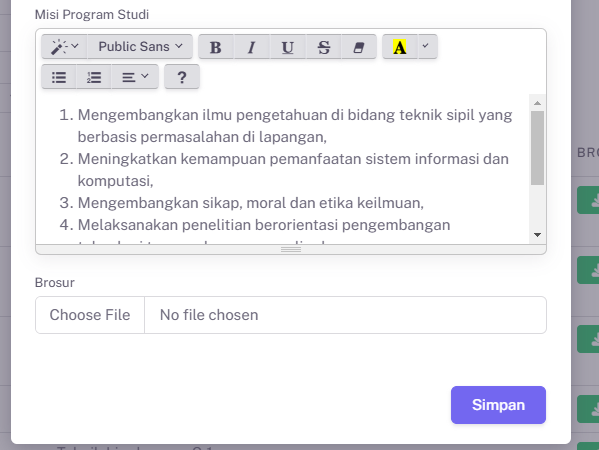Click the eraser remove-format icon
599x450 pixels.
[359, 47]
